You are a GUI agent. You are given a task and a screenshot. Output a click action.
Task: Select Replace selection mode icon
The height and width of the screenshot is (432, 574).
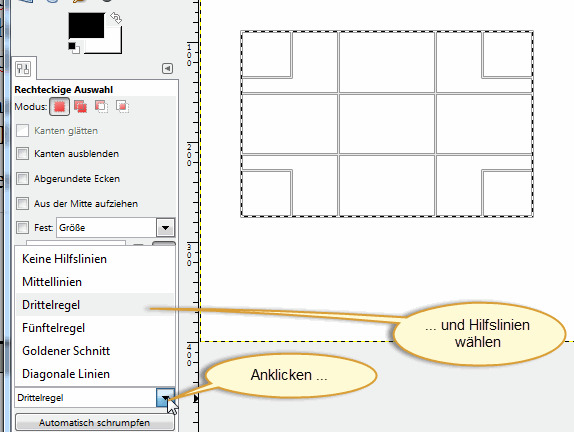point(59,107)
